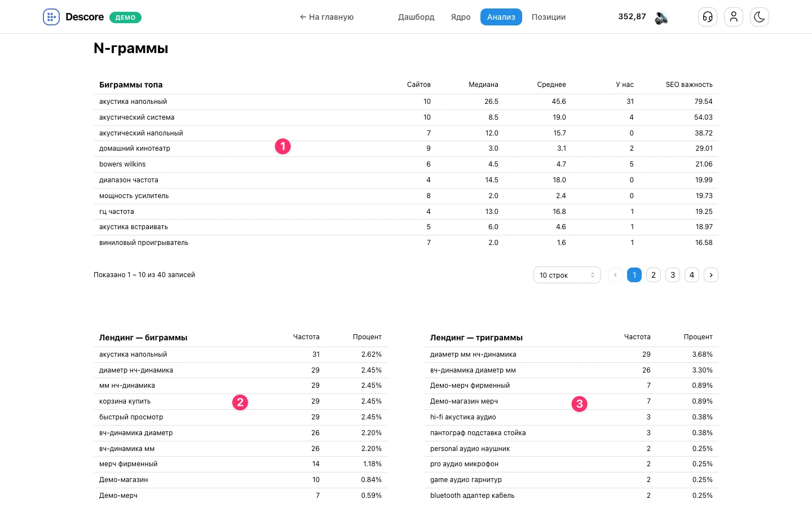This screenshot has width=812, height=508.
Task: Select row быстрый просмотр
Action: click(x=240, y=417)
